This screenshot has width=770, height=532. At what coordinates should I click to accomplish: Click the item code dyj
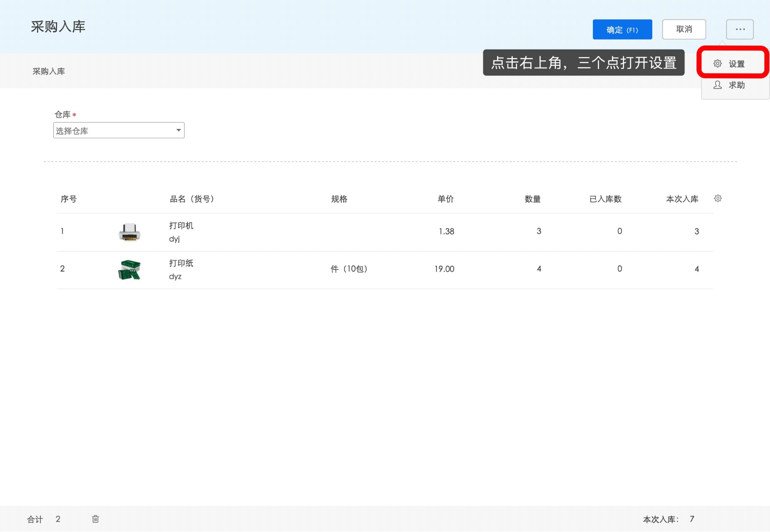pyautogui.click(x=174, y=239)
